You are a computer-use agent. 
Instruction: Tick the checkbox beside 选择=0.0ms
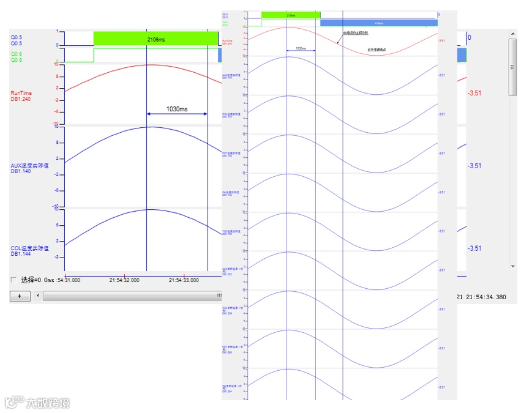(x=13, y=280)
